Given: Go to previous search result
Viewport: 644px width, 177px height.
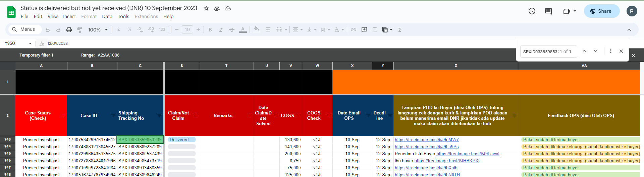Looking at the screenshot, I should (584, 51).
